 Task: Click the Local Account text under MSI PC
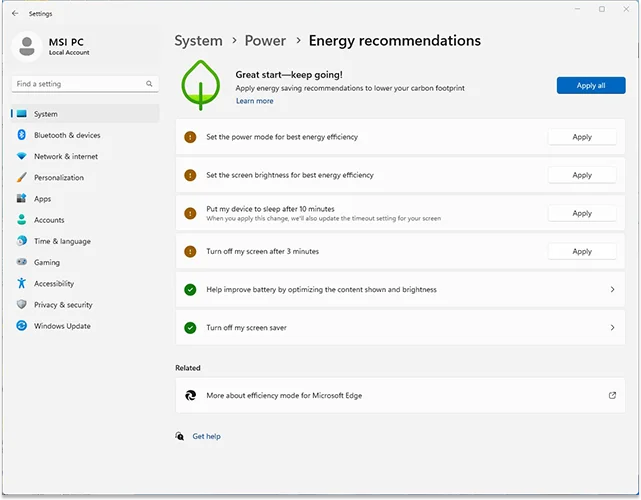click(x=69, y=52)
